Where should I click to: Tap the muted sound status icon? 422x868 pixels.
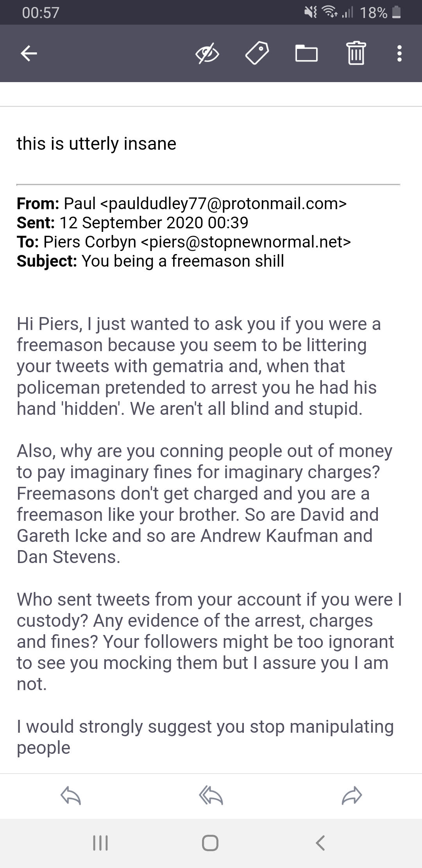[x=311, y=13]
